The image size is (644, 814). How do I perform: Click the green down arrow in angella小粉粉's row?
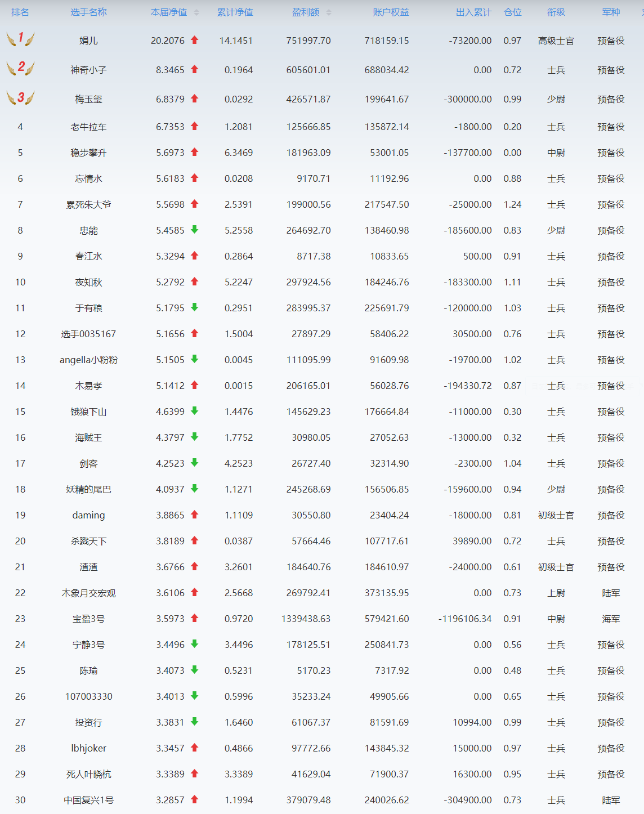[x=194, y=359]
